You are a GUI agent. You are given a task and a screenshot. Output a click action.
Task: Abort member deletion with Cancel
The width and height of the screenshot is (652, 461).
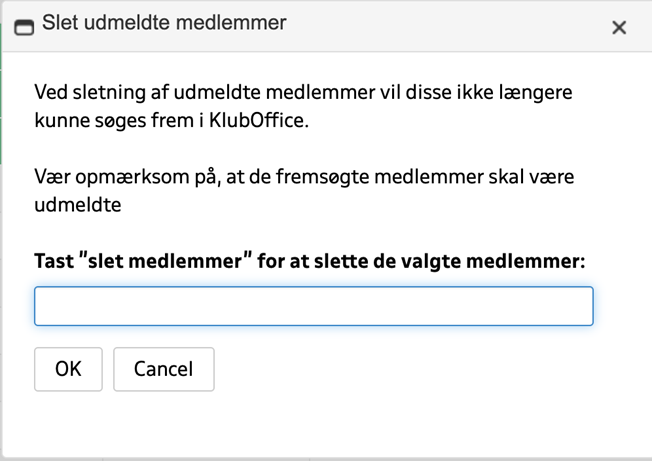[x=164, y=369]
